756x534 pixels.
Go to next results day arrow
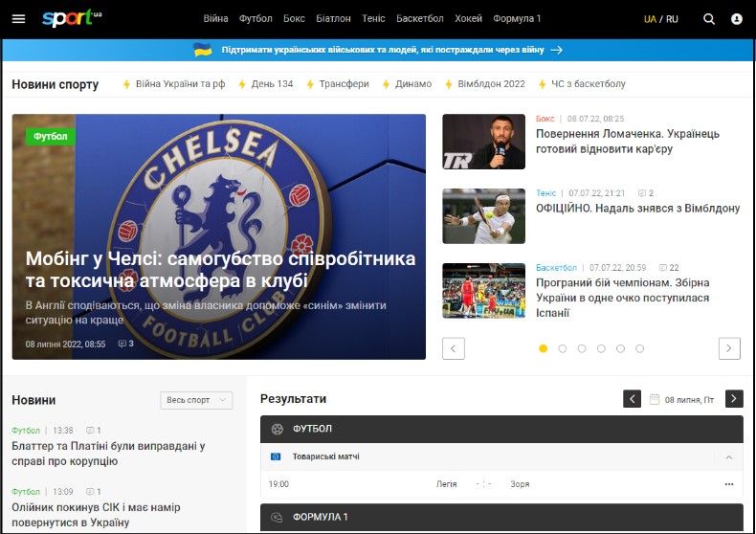(734, 398)
